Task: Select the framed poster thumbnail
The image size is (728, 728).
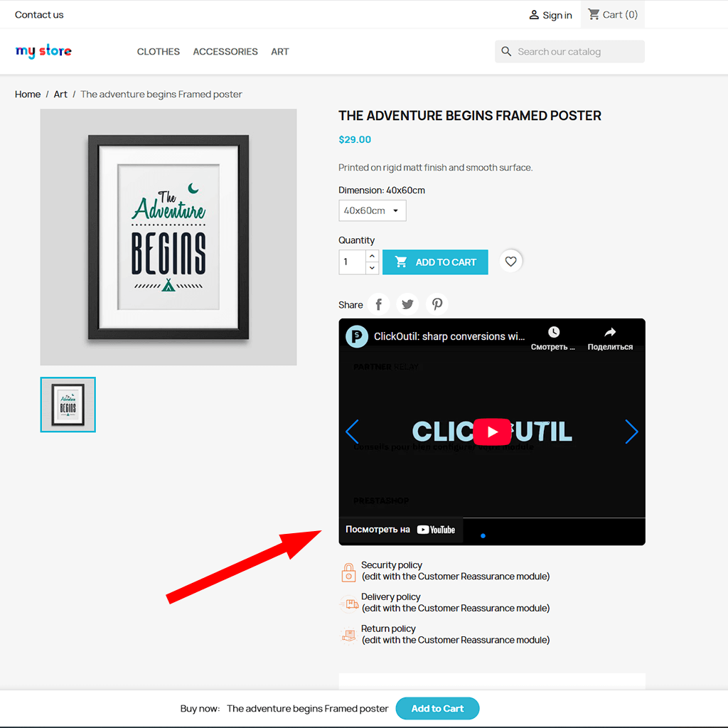Action: (68, 405)
